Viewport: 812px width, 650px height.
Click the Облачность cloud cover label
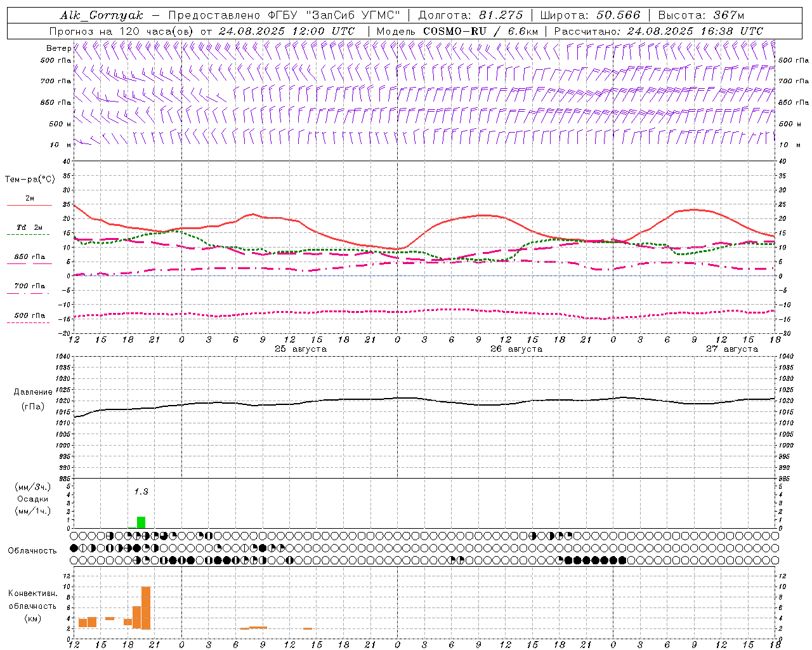pyautogui.click(x=32, y=551)
